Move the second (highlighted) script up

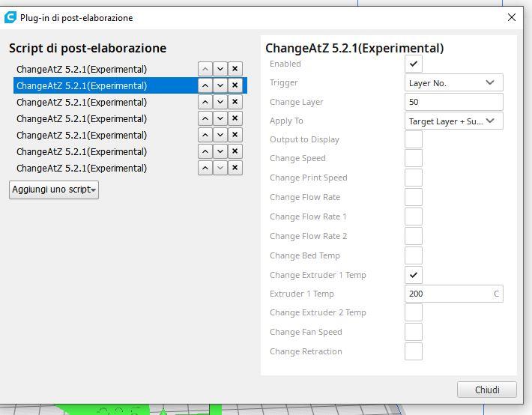pyautogui.click(x=205, y=85)
